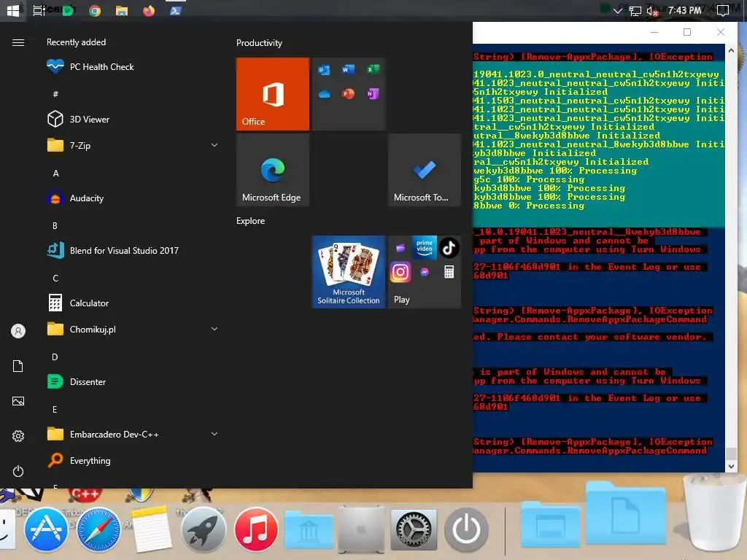Viewport: 747px width, 560px height.
Task: Open the TikTok icon in Play folder
Action: [x=449, y=248]
